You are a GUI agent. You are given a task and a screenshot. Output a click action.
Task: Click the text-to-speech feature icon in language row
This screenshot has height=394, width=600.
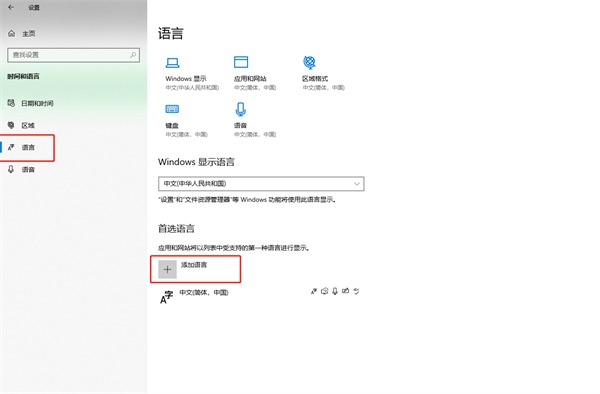324,291
